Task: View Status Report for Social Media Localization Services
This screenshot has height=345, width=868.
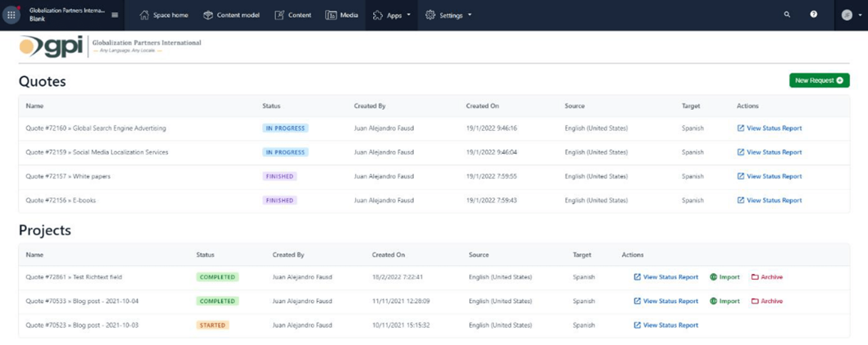Action: coord(770,152)
